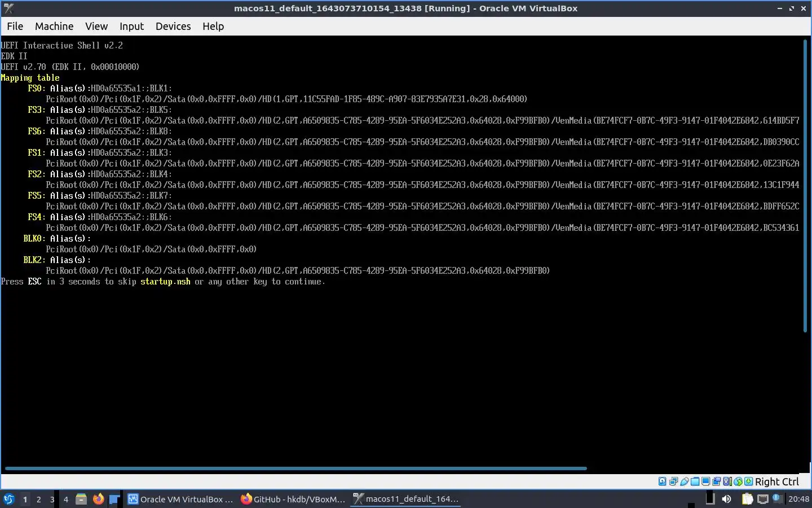The width and height of the screenshot is (812, 508).
Task: Switch to workspace 4
Action: tap(65, 499)
